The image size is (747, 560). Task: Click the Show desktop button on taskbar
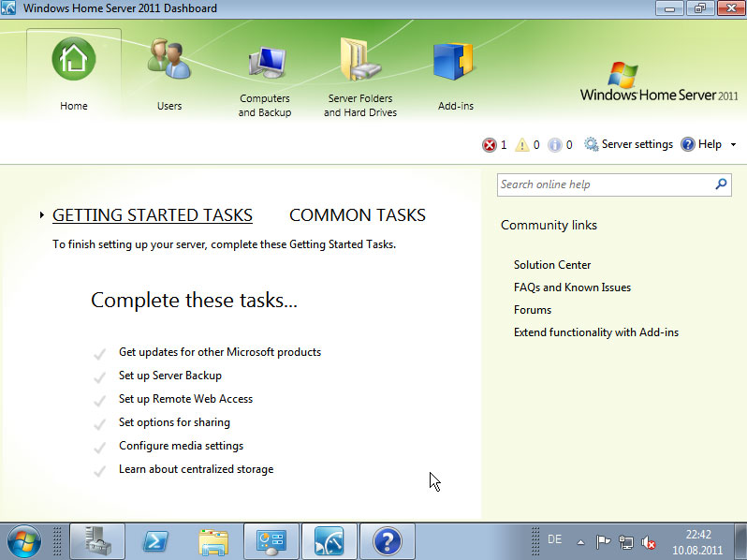(740, 541)
